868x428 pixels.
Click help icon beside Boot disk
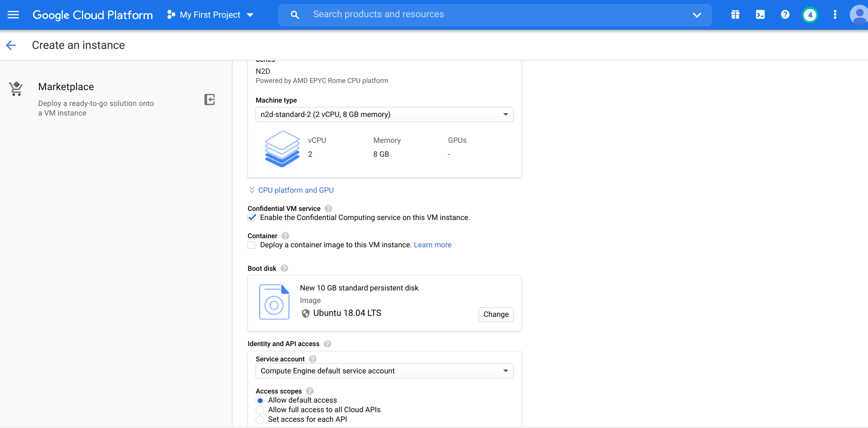coord(284,268)
